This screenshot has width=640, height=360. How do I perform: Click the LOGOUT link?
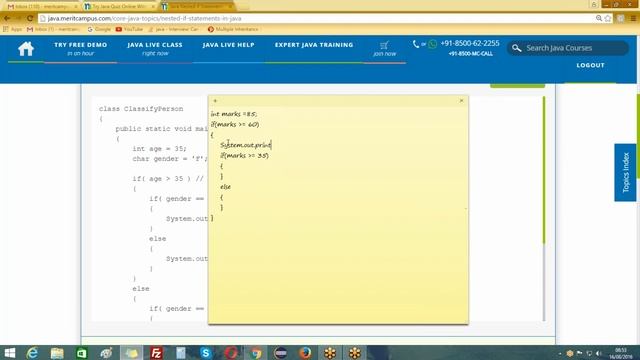[590, 65]
